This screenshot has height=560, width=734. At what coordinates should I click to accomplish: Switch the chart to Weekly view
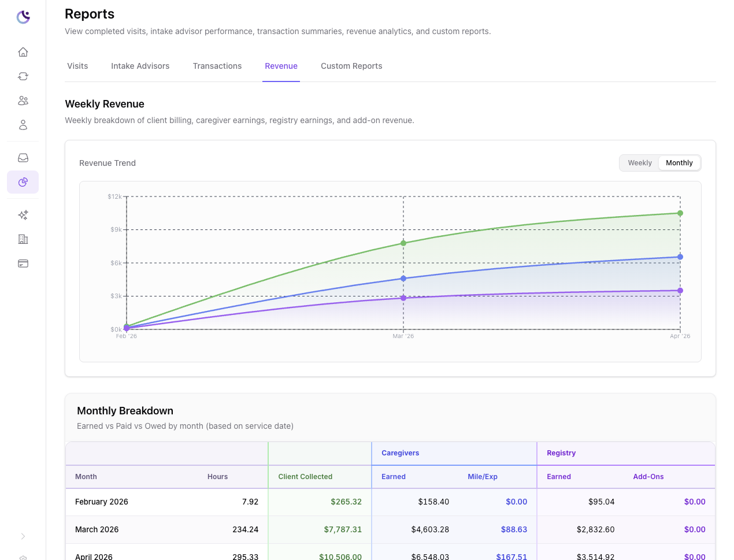[x=640, y=163]
